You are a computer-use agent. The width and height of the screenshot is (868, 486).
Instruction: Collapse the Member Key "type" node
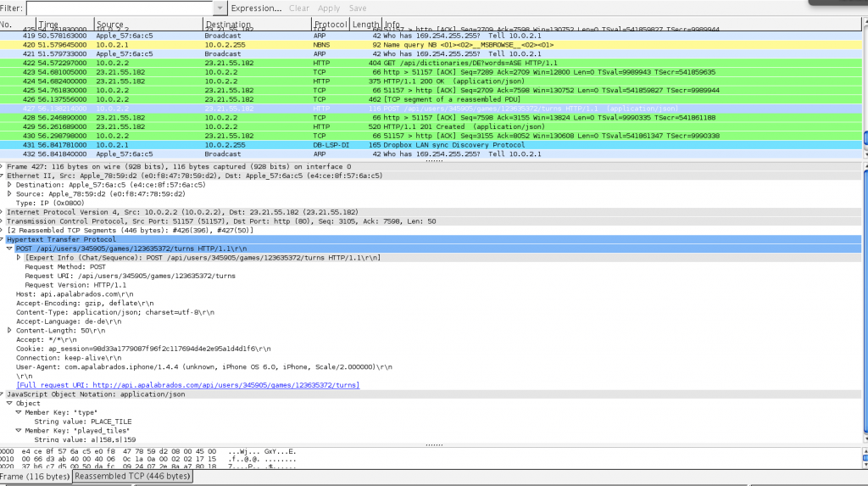(19, 412)
